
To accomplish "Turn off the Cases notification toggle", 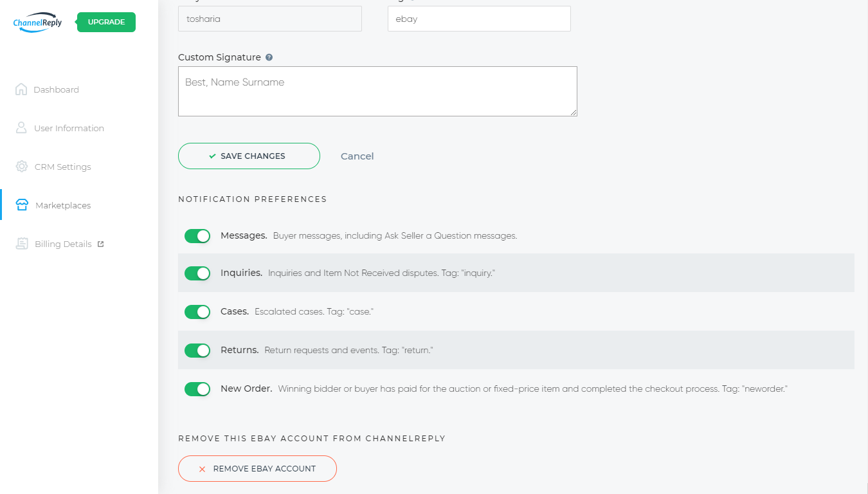I will [x=197, y=312].
